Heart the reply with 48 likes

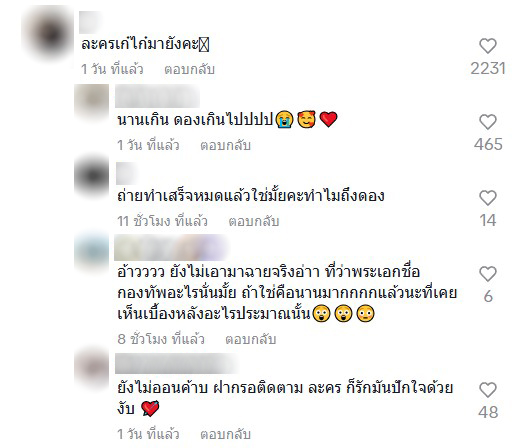pyautogui.click(x=488, y=390)
